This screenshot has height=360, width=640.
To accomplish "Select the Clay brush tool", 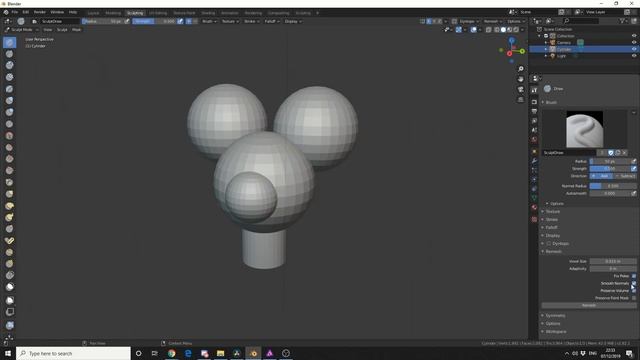I will coord(9,65).
